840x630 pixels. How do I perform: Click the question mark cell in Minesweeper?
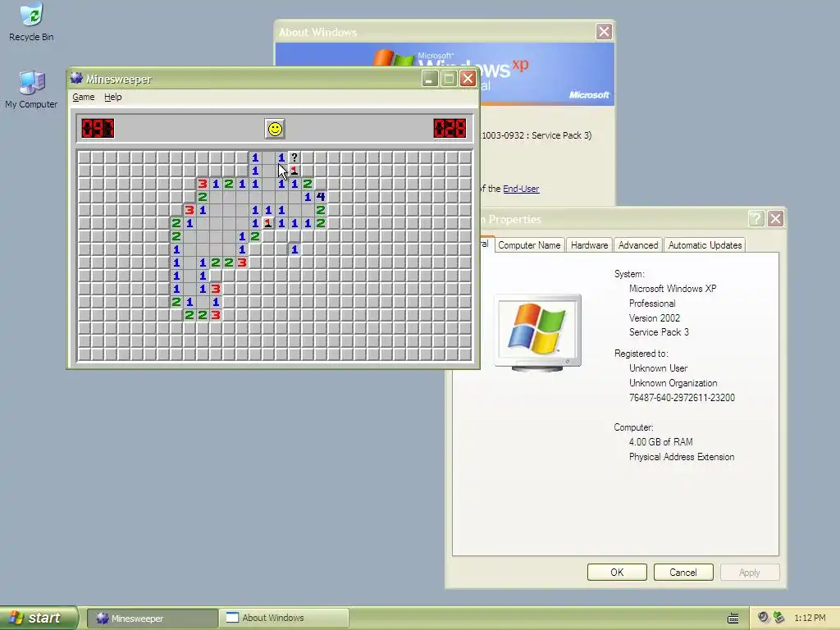click(294, 157)
